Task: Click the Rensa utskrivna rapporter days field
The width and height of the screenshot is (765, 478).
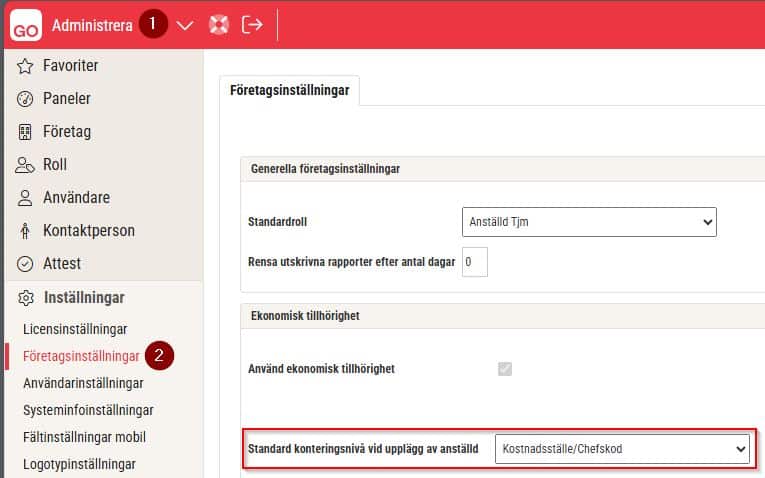Action: [475, 262]
